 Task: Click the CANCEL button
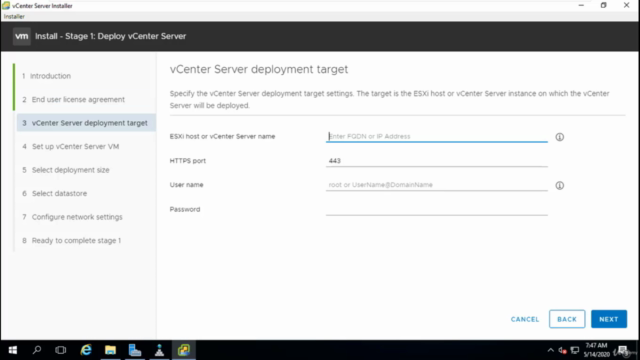[525, 319]
